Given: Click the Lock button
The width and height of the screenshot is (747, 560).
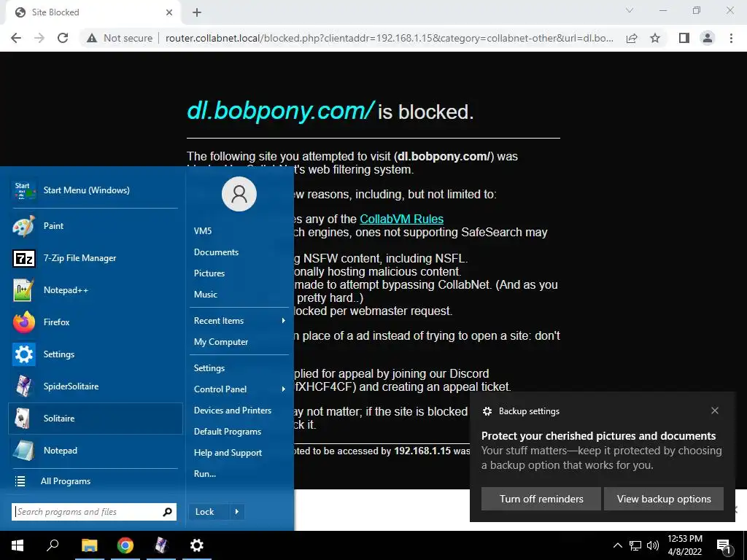Looking at the screenshot, I should [x=209, y=512].
